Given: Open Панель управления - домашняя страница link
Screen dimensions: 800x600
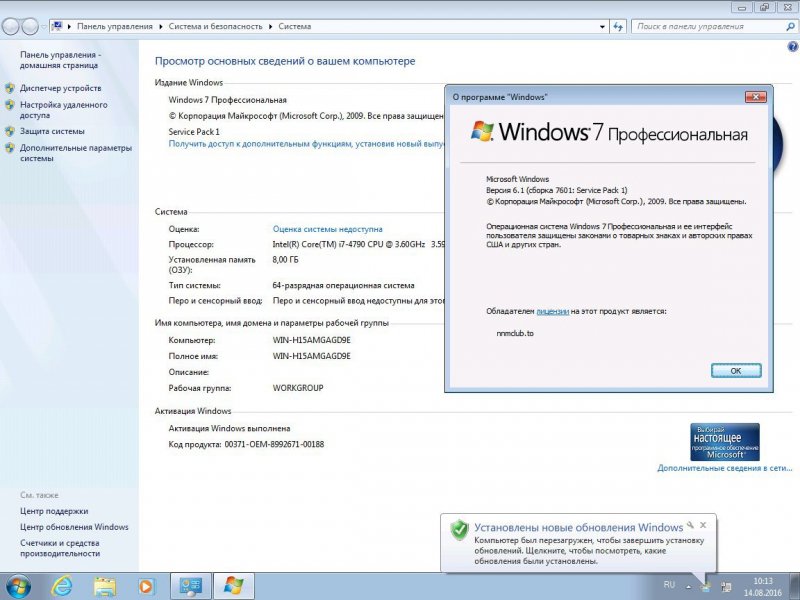Looking at the screenshot, I should [60, 60].
